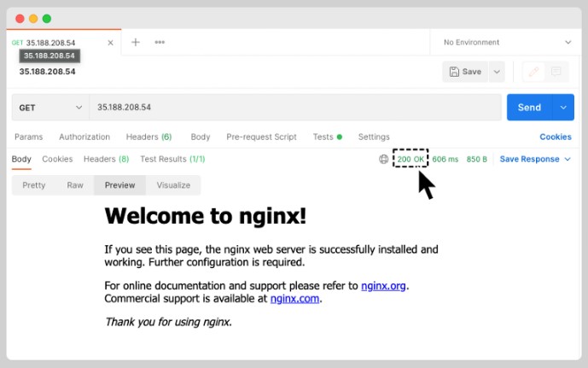
Task: Click the Welcome to nginx! heading
Action: click(206, 216)
